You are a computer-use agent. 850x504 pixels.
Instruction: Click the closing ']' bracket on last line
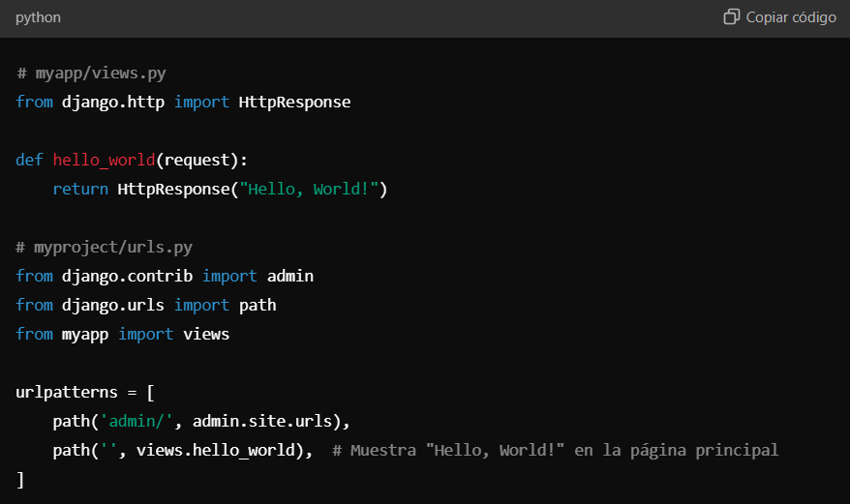pos(20,480)
